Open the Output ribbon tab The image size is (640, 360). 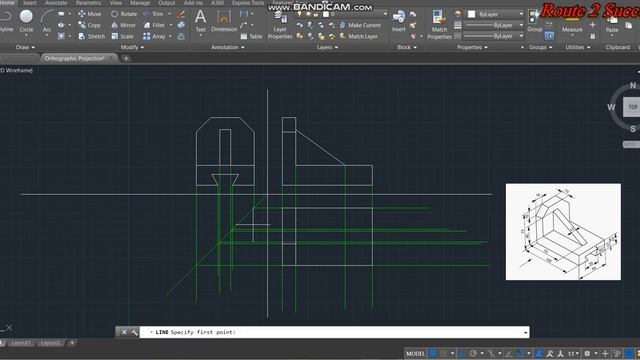pyautogui.click(x=167, y=3)
